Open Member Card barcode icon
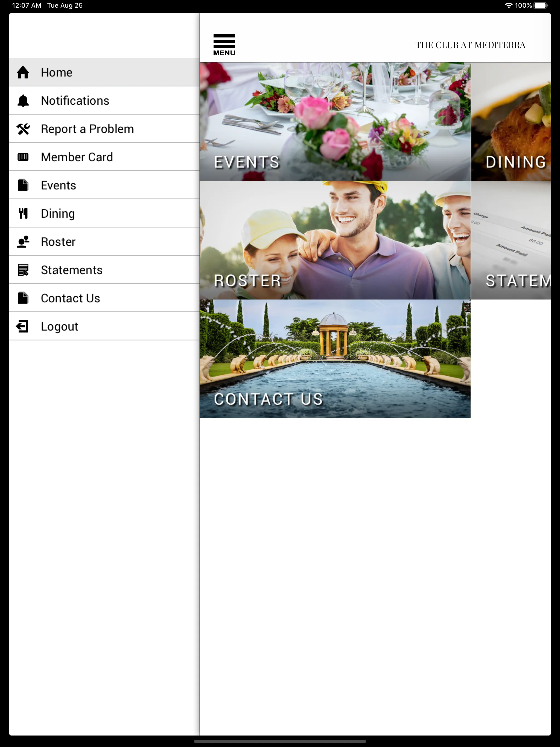Viewport: 560px width, 747px height. tap(23, 157)
